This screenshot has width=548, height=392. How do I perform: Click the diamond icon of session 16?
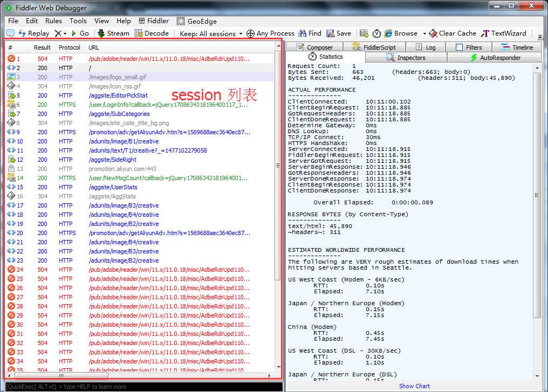11,196
